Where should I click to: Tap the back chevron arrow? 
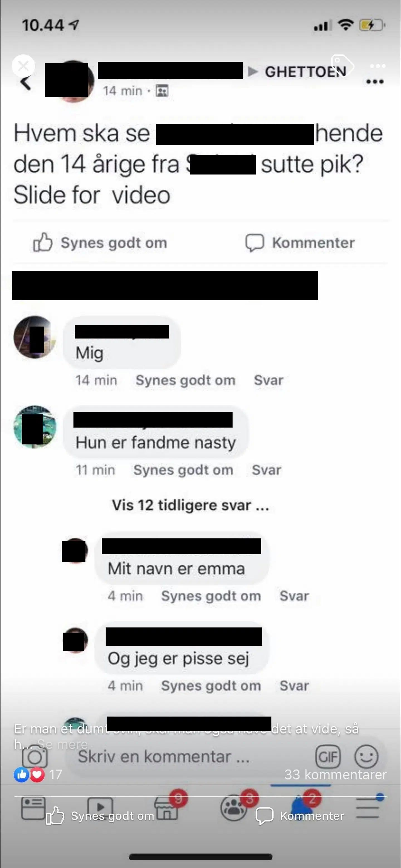(x=26, y=82)
